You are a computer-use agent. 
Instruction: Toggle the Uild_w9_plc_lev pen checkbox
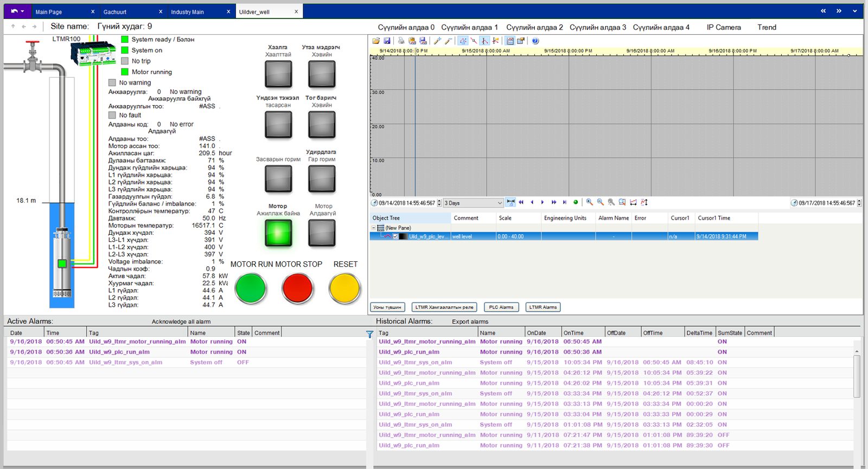pyautogui.click(x=395, y=236)
